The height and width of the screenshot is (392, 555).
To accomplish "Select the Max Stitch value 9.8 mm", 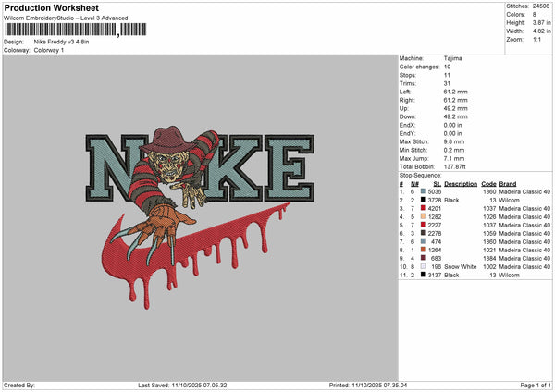I will 454,141.
